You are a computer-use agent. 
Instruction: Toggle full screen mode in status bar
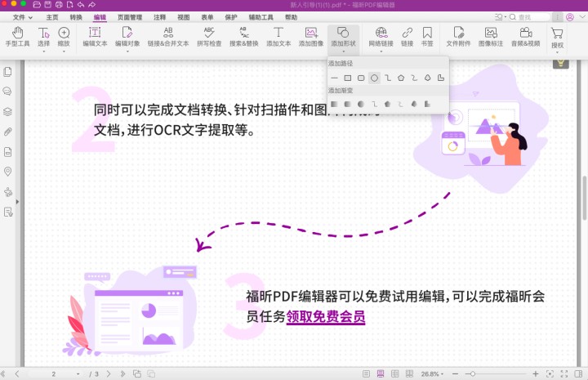tap(564, 373)
